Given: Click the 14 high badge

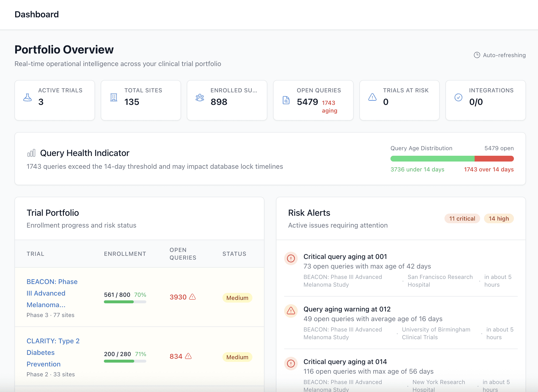Looking at the screenshot, I should [x=499, y=219].
